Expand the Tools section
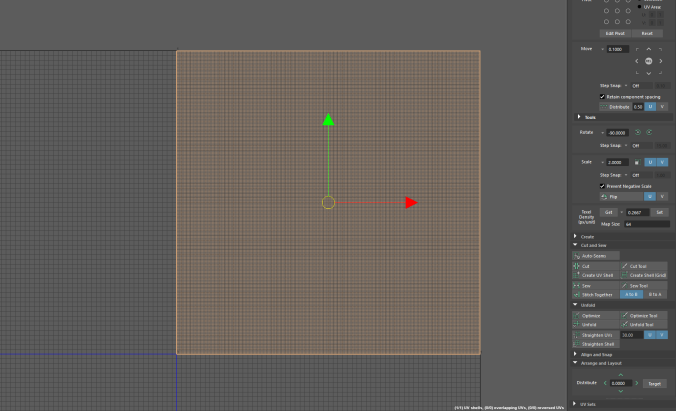Viewport: 676px width, 411px height. (x=579, y=117)
